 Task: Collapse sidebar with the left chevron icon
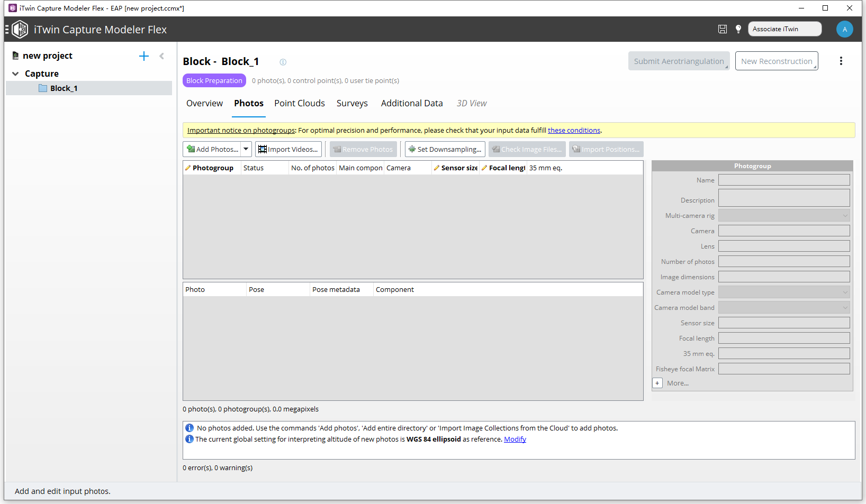(161, 56)
